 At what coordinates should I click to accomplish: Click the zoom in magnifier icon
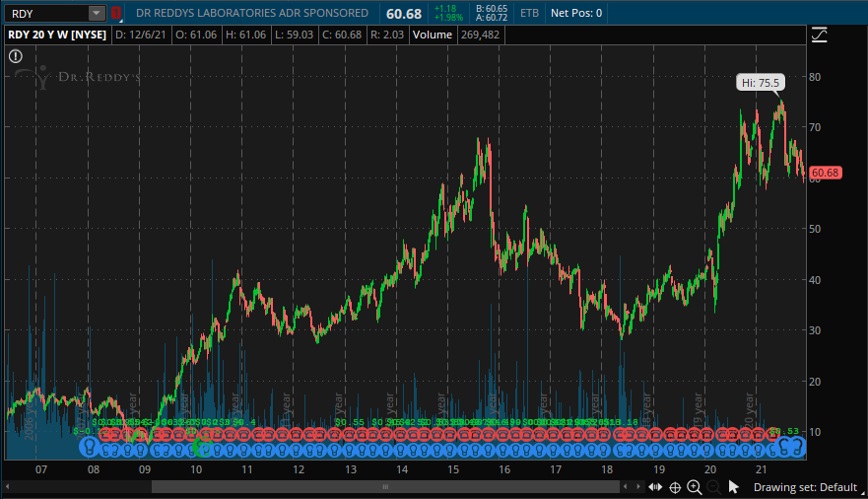[x=695, y=487]
